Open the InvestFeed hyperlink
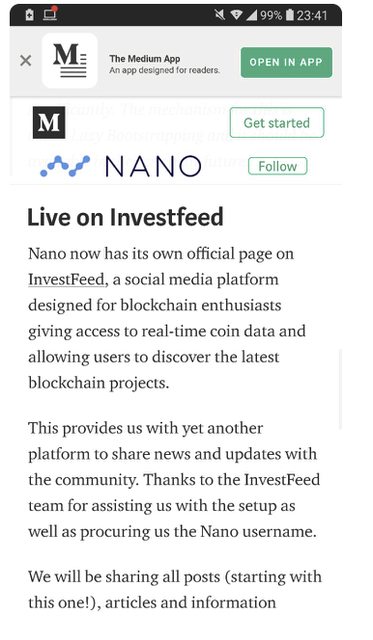This screenshot has height=640, width=373. [67, 280]
